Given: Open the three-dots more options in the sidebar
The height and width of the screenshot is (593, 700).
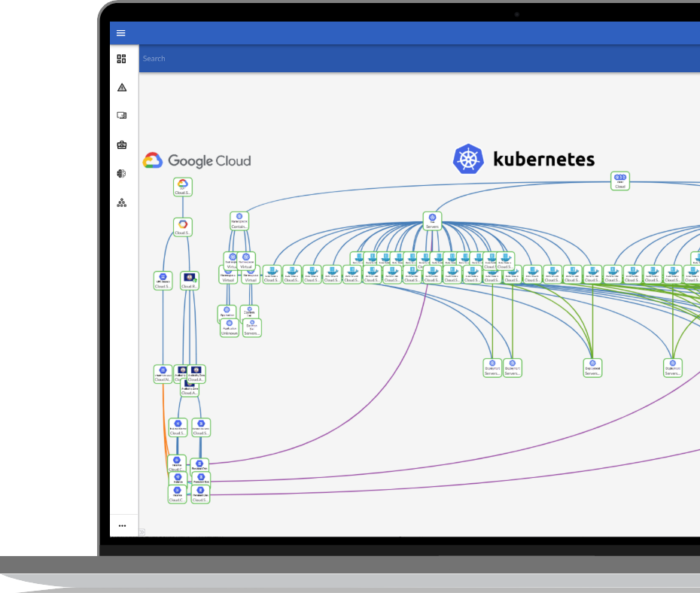Looking at the screenshot, I should pos(123,525).
